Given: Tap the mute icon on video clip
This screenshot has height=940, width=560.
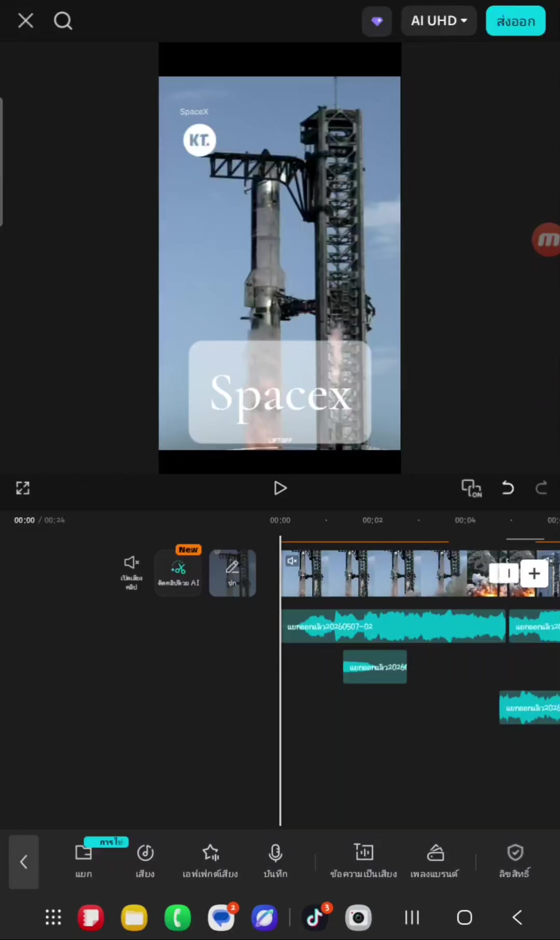Looking at the screenshot, I should 292,561.
